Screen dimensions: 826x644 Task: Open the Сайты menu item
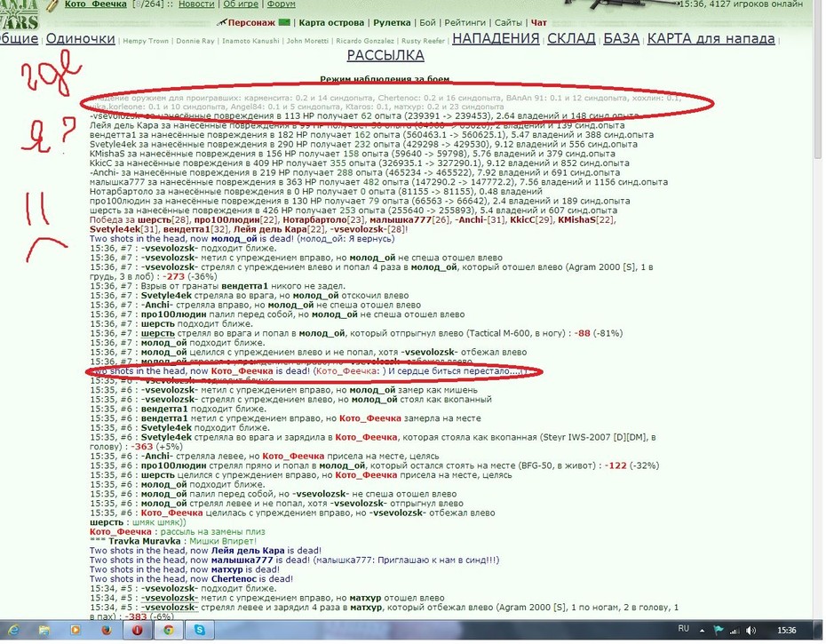[x=508, y=23]
